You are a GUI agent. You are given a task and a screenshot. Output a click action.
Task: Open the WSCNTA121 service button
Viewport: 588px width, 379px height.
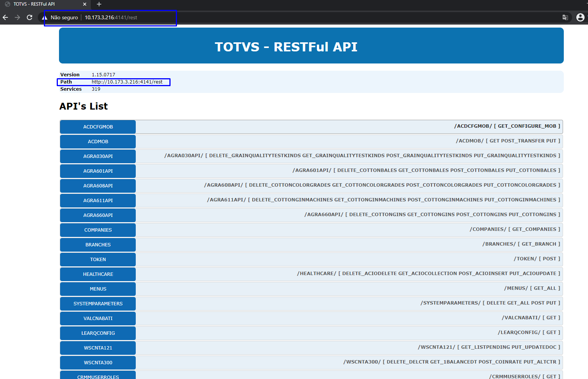click(x=98, y=348)
